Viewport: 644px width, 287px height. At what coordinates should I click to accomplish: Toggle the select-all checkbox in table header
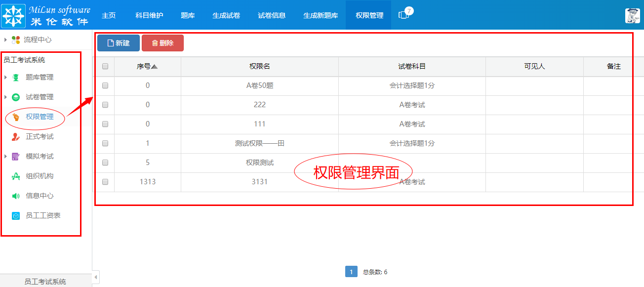pos(104,65)
